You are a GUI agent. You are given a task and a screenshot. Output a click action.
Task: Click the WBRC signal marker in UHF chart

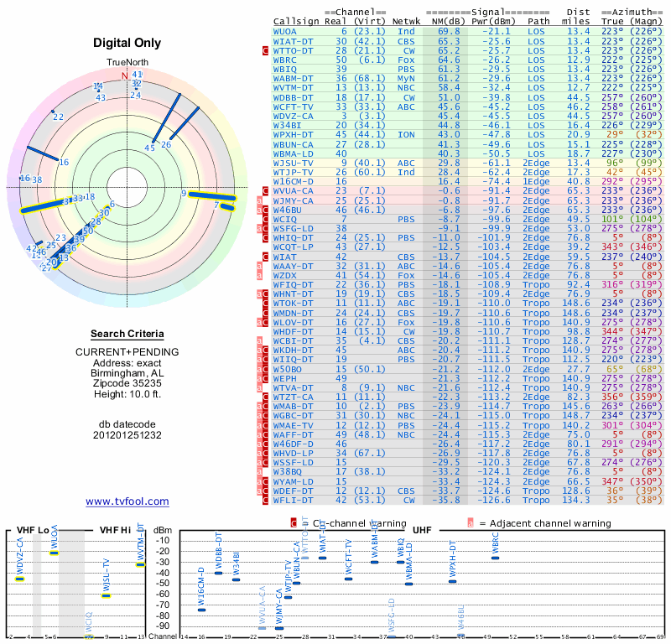(495, 558)
